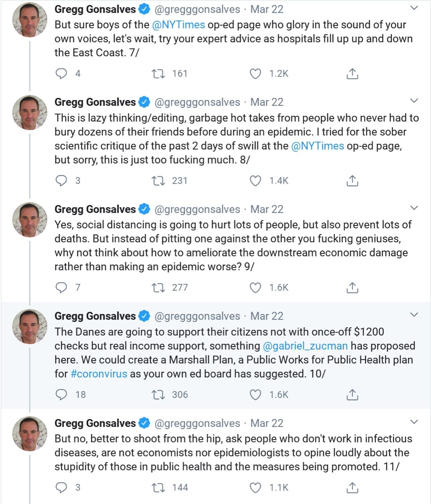The height and width of the screenshot is (504, 431).
Task: Reply to the tweet numbered 7/
Action: click(61, 74)
